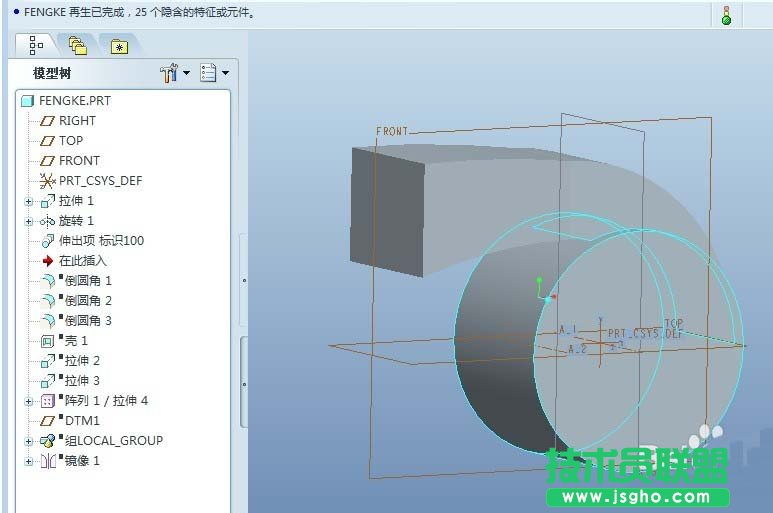Click the RIGHT plane icon
773x513 pixels.
pos(47,121)
